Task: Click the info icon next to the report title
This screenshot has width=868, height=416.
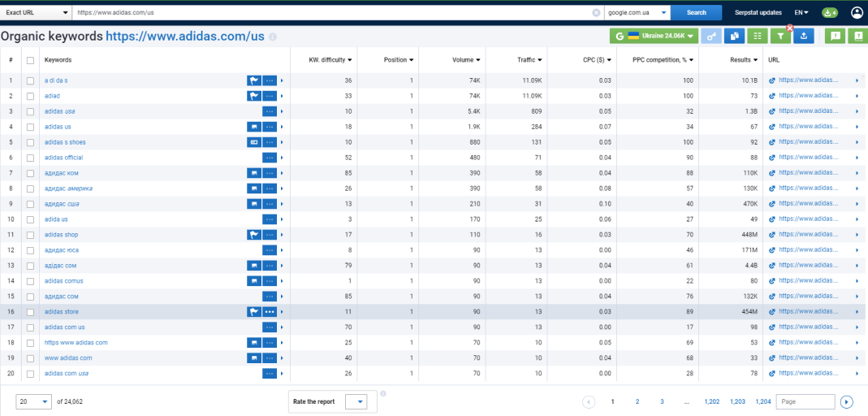Action: 272,37
